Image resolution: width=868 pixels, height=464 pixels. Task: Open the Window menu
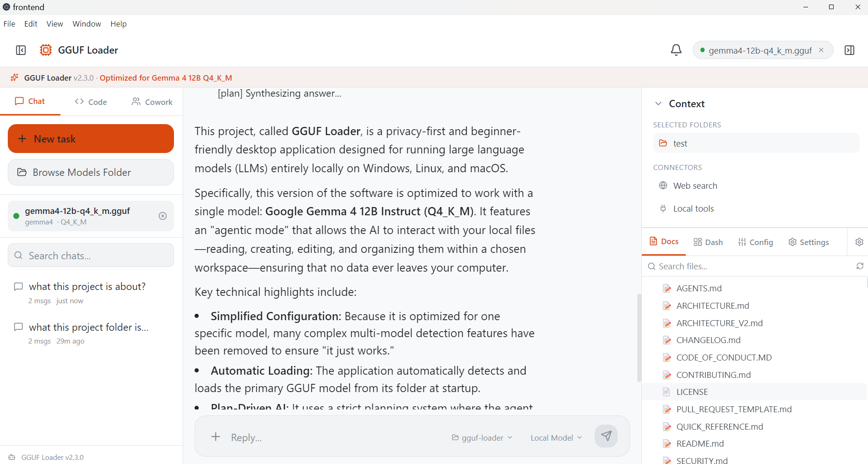[87, 24]
